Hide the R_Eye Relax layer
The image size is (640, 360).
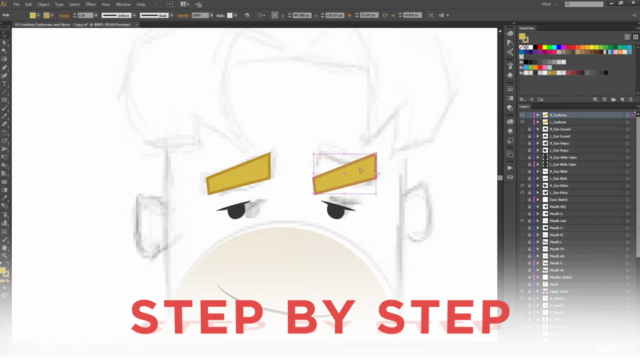[x=522, y=186]
